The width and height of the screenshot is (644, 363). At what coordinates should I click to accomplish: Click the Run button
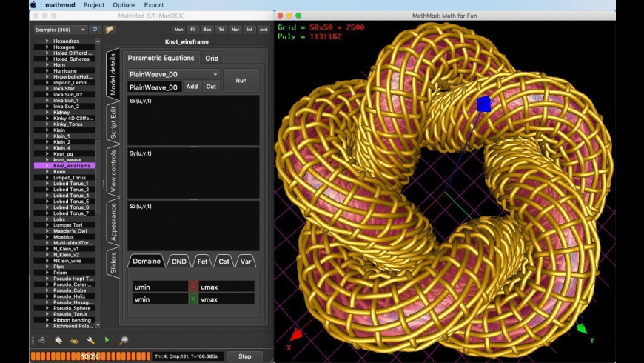241,81
